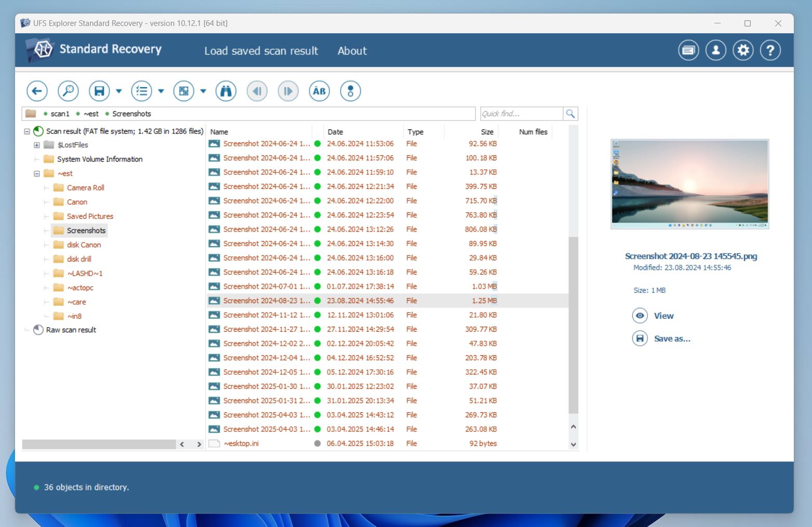Viewport: 812px width, 527px height.
Task: Click the file list vertical scrollbar
Action: [x=573, y=325]
